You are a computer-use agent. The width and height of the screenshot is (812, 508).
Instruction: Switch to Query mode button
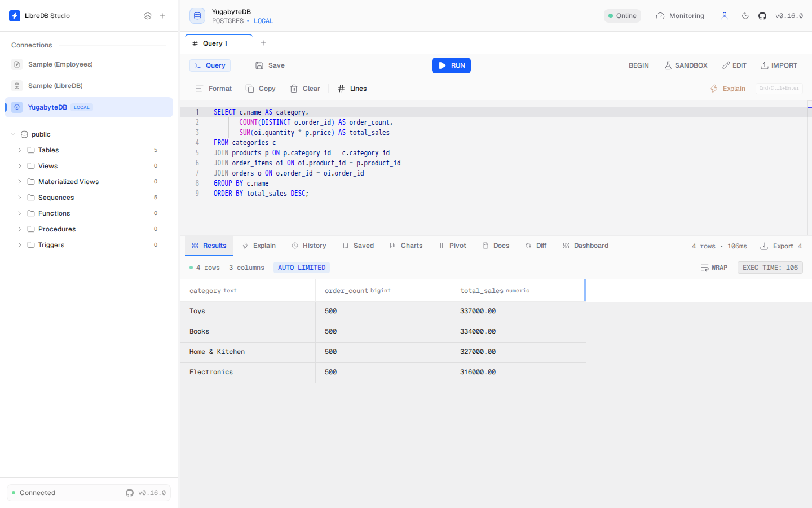click(210, 65)
